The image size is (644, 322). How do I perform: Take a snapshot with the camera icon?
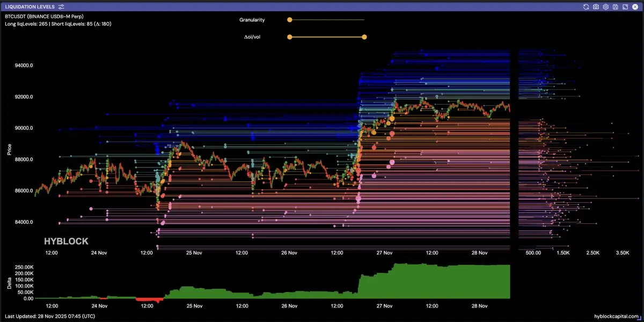point(596,6)
